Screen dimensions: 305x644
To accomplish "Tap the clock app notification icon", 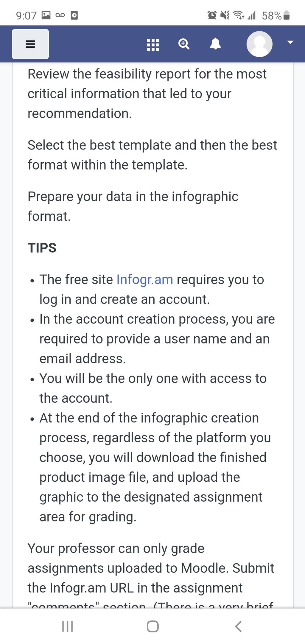I will pos(74,15).
